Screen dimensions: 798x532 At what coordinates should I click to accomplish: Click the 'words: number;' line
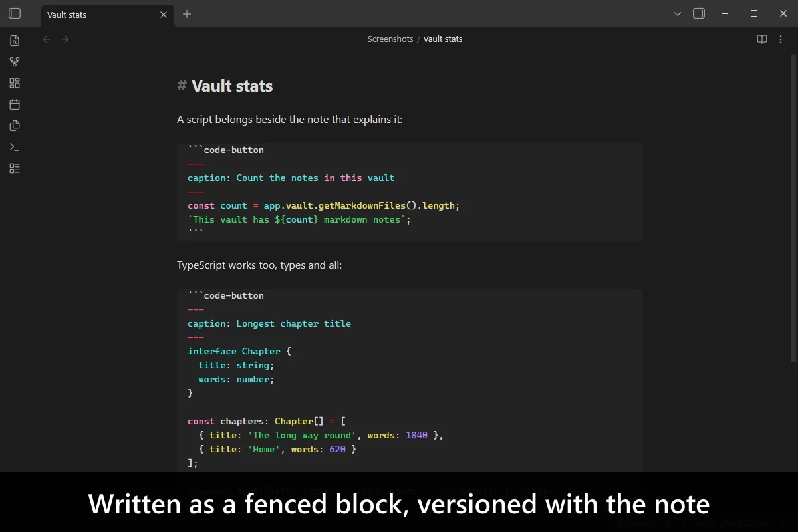pos(236,379)
